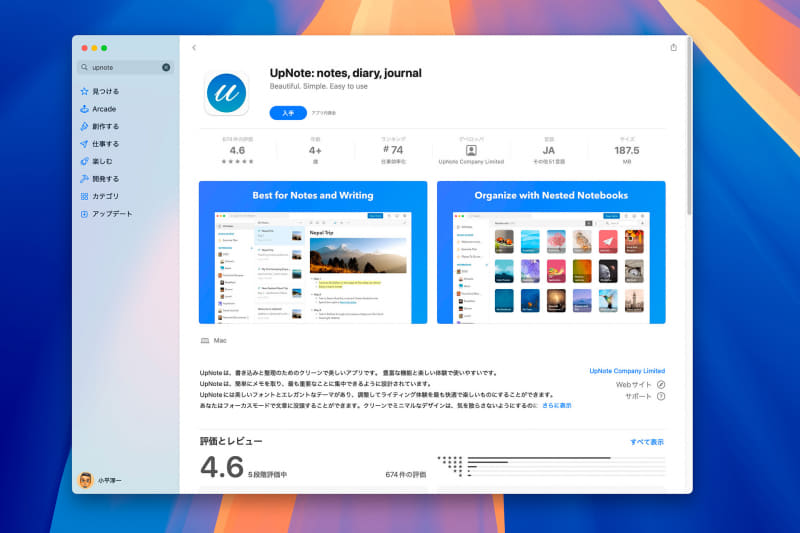Click the 4.6 rating stat
The height and width of the screenshot is (533, 800).
tap(237, 150)
